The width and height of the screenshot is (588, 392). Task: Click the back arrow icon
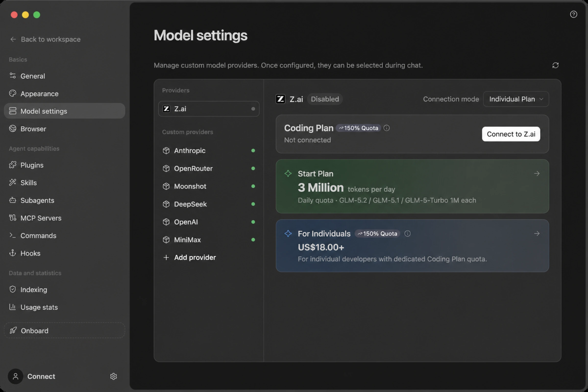coord(13,39)
